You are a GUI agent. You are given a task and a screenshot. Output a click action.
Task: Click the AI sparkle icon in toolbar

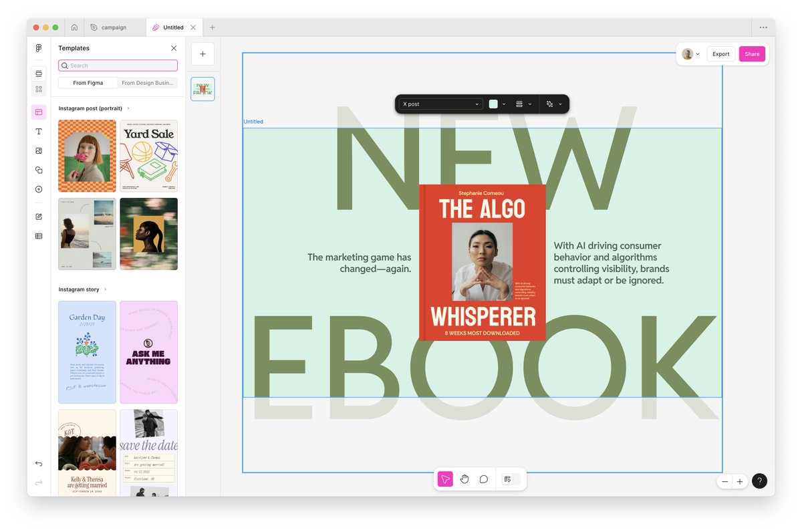(x=550, y=104)
